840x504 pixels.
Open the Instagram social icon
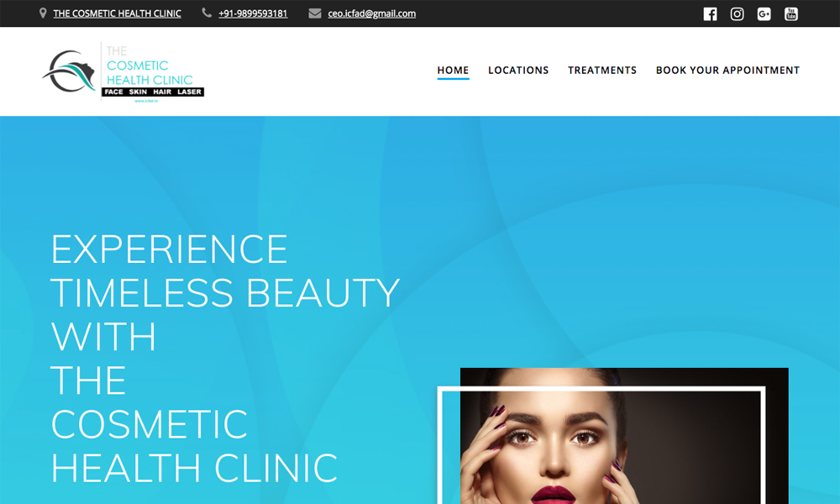738,14
